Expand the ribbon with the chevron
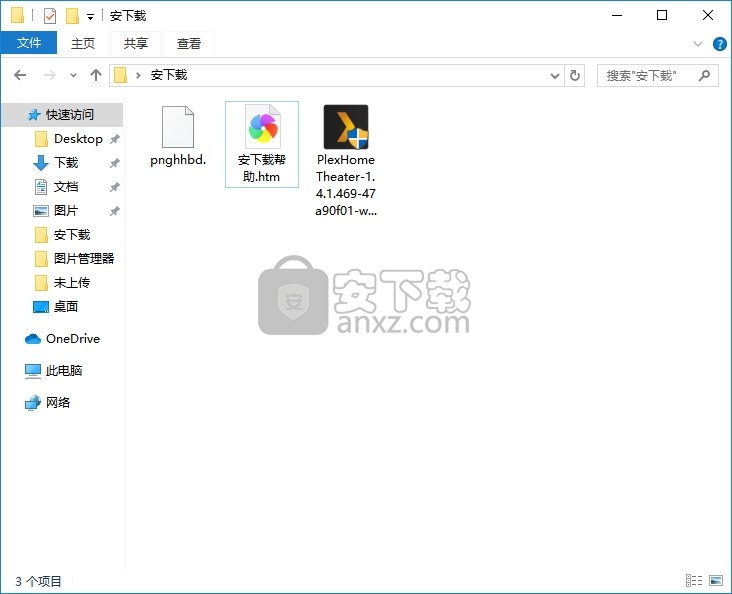This screenshot has height=594, width=732. 698,44
